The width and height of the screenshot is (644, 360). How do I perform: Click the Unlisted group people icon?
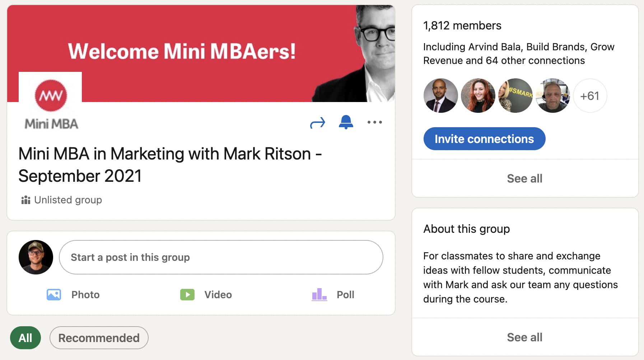click(x=25, y=200)
